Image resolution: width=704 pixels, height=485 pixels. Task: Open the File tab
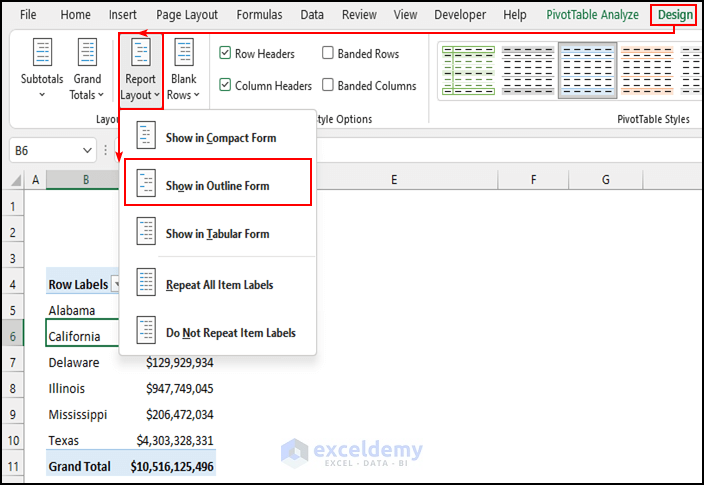pos(28,15)
